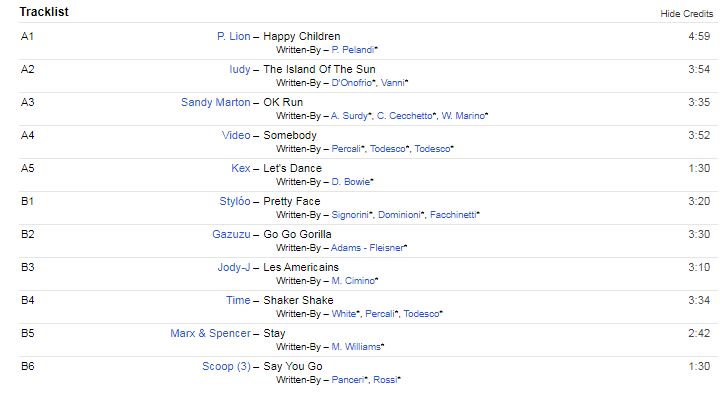Image resolution: width=724 pixels, height=393 pixels.
Task: Open writer credit M. Williams
Action: tap(356, 347)
